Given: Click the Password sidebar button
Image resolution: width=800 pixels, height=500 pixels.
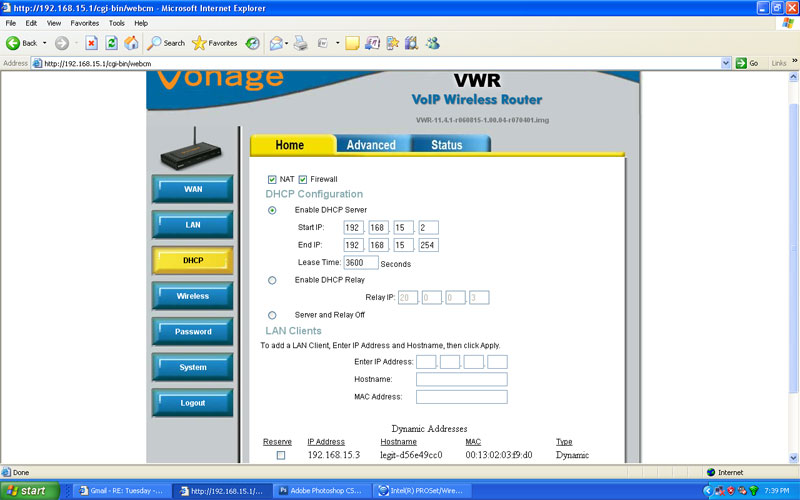Looking at the screenshot, I should pos(192,332).
